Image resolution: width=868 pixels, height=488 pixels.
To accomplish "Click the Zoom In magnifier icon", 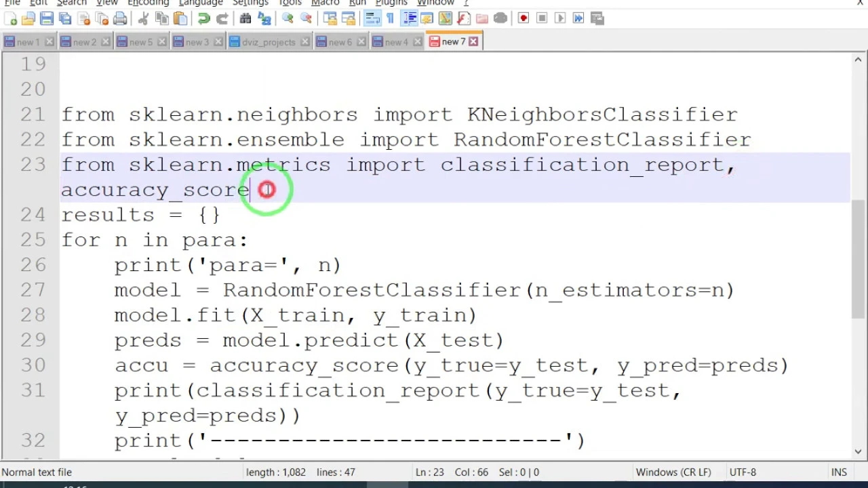I will point(288,18).
